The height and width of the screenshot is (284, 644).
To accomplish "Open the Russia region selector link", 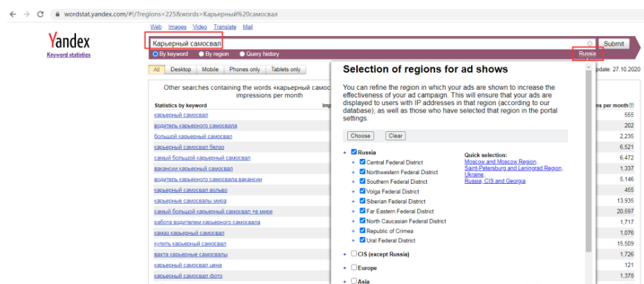I will pyautogui.click(x=587, y=54).
